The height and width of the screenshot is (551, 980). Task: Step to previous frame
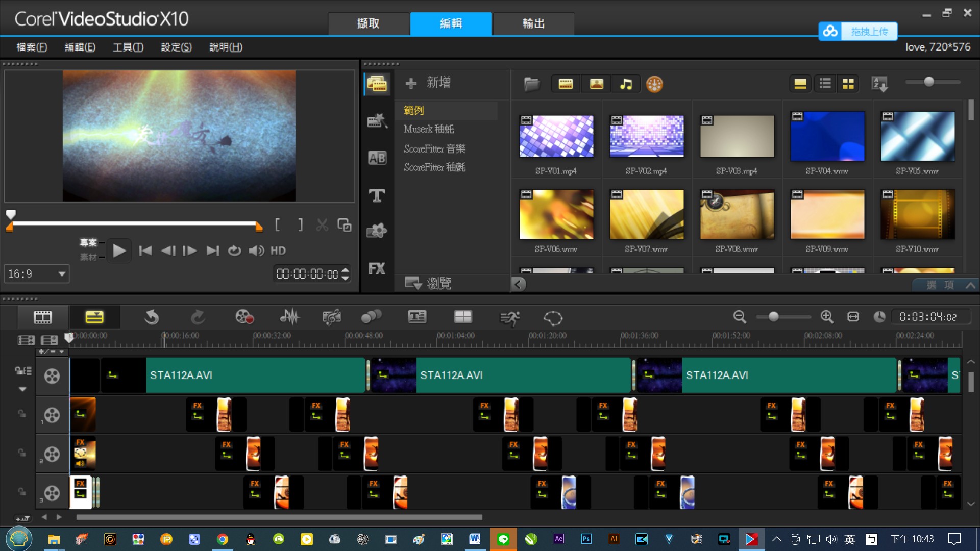tap(168, 251)
